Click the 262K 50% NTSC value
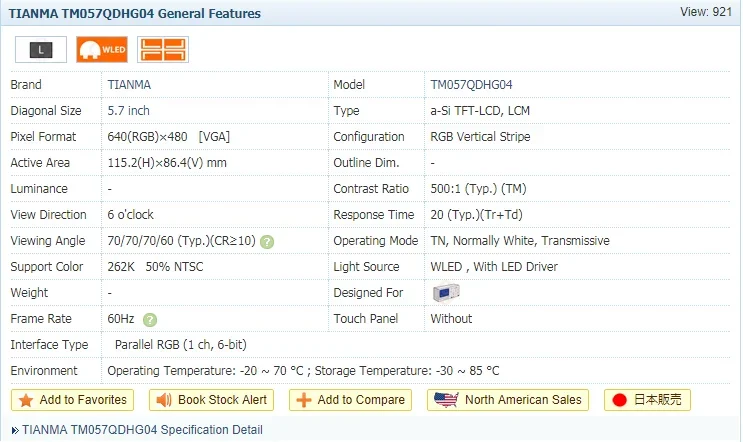This screenshot has height=442, width=743. point(155,267)
